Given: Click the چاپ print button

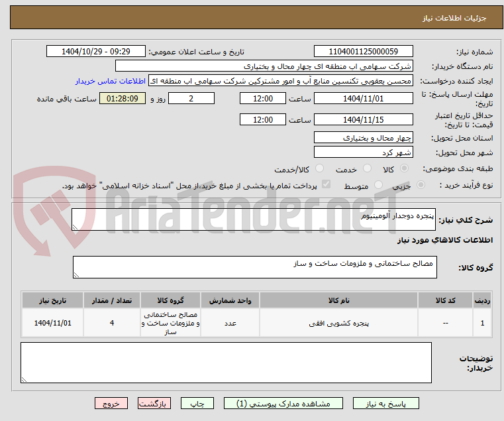Looking at the screenshot, I should [197, 403].
